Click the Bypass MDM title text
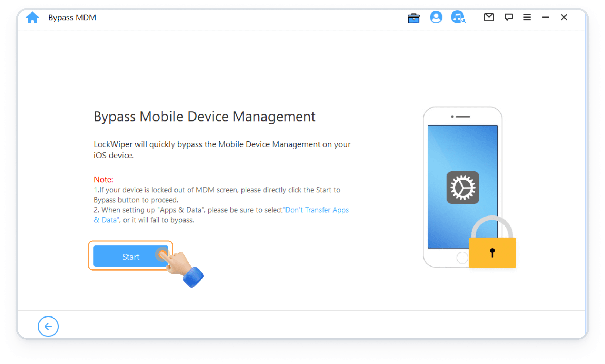The height and width of the screenshot is (364, 605). (x=72, y=18)
